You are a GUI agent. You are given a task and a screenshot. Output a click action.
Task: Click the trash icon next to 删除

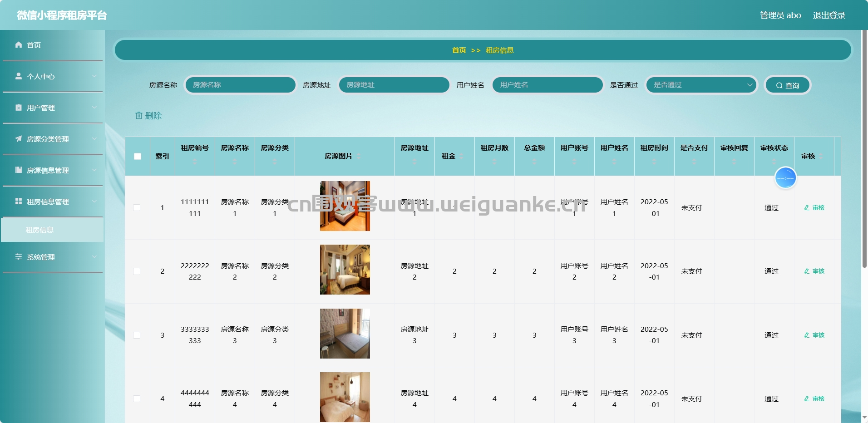pos(139,116)
